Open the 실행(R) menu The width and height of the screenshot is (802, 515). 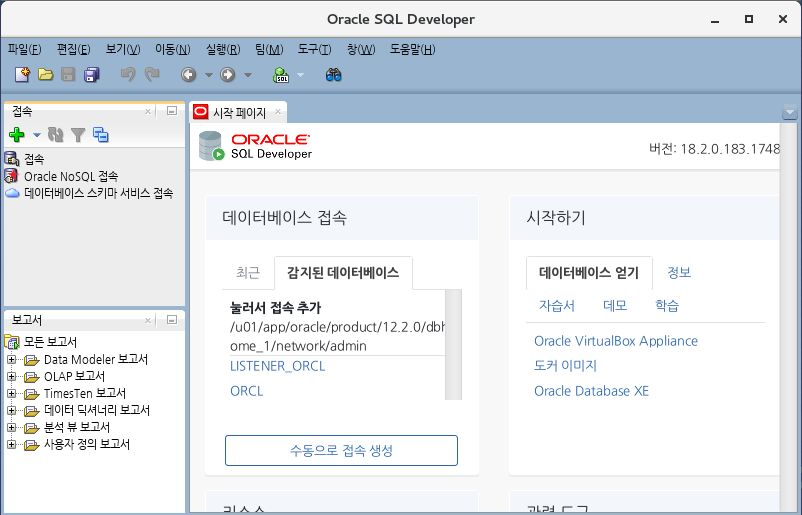pyautogui.click(x=223, y=49)
